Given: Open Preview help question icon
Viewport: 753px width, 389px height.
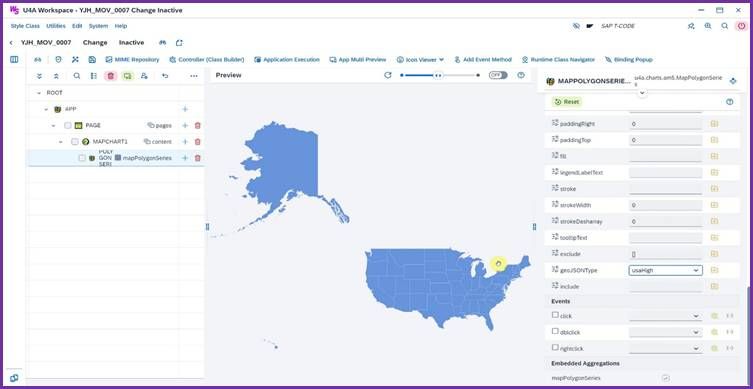Looking at the screenshot, I should [521, 75].
